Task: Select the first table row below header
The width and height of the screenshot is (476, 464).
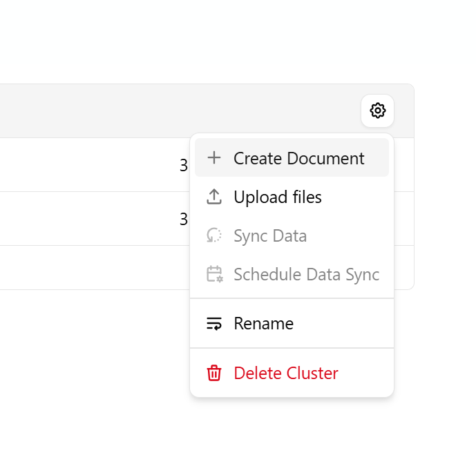Action: point(90,165)
